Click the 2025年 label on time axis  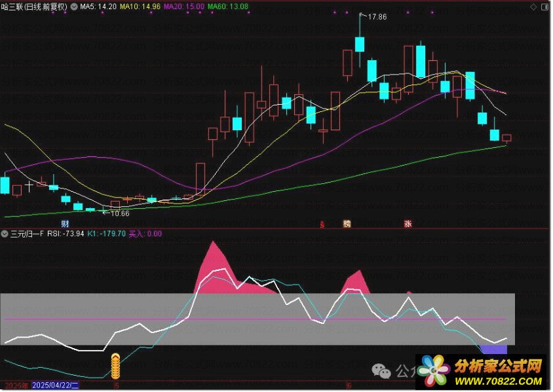pyautogui.click(x=16, y=385)
